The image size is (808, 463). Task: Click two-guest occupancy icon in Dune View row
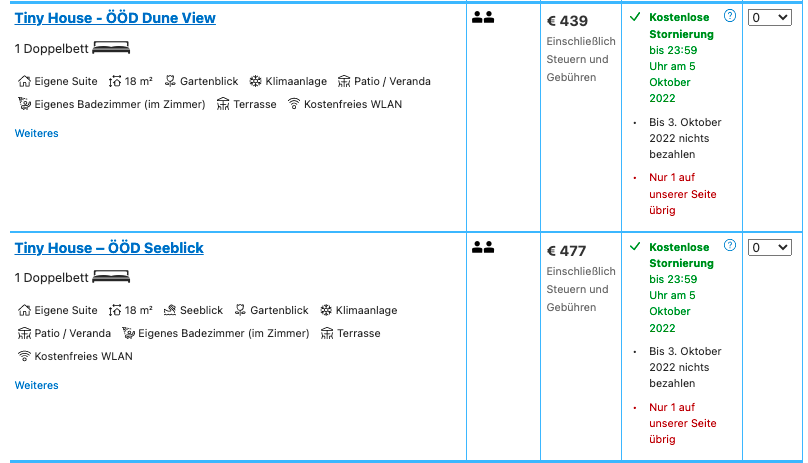point(483,18)
